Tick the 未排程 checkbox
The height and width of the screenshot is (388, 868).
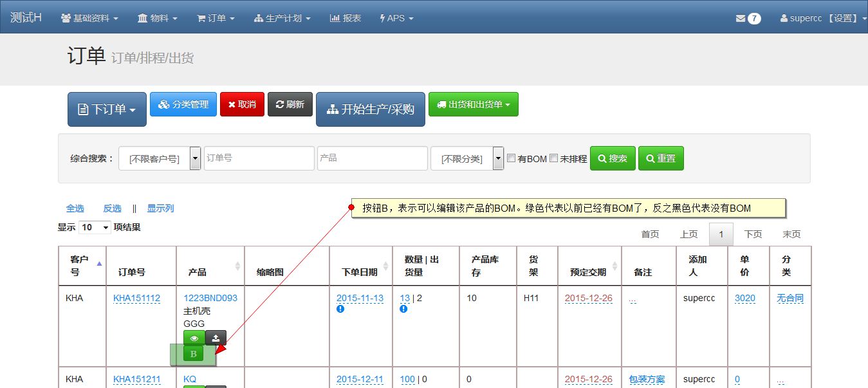pyautogui.click(x=553, y=158)
